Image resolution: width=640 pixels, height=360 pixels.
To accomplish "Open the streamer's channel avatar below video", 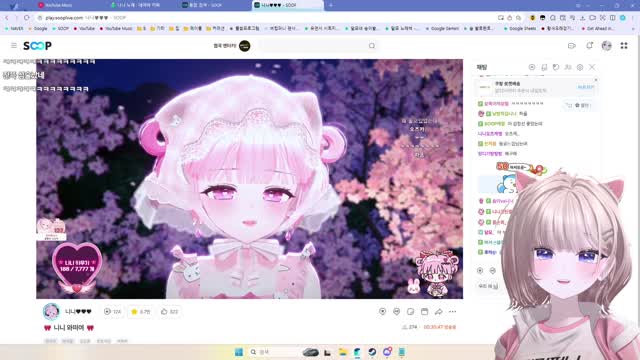I will coord(51,312).
